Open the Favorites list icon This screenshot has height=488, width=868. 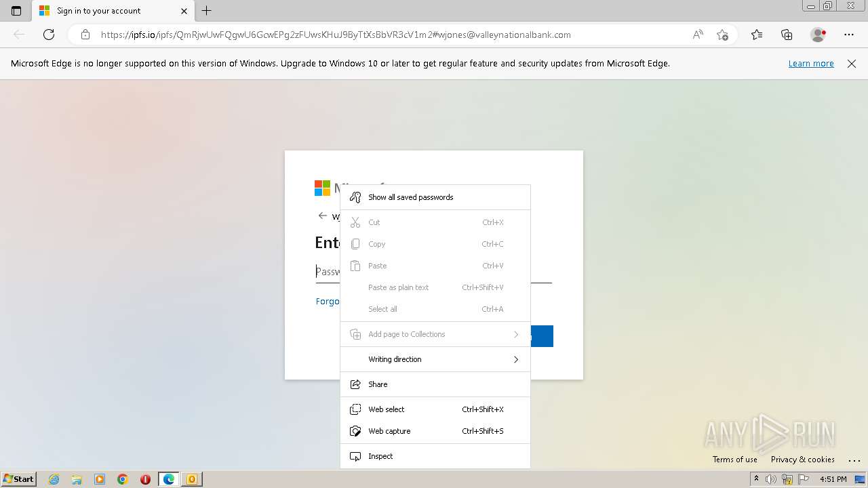tap(757, 35)
